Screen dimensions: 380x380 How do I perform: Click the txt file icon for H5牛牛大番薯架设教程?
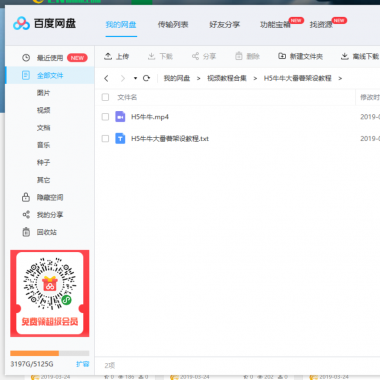120,138
